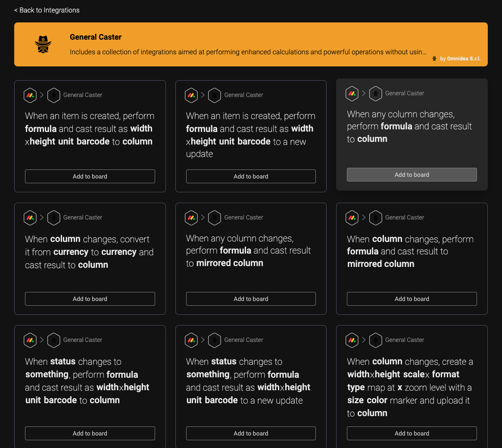This screenshot has height=448, width=502.
Task: Add column changes formula to mirrored column recipe
Action: click(x=412, y=299)
